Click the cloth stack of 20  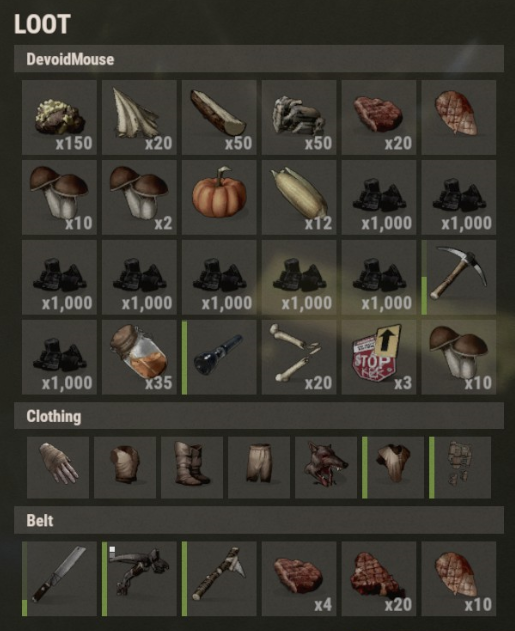139,117
